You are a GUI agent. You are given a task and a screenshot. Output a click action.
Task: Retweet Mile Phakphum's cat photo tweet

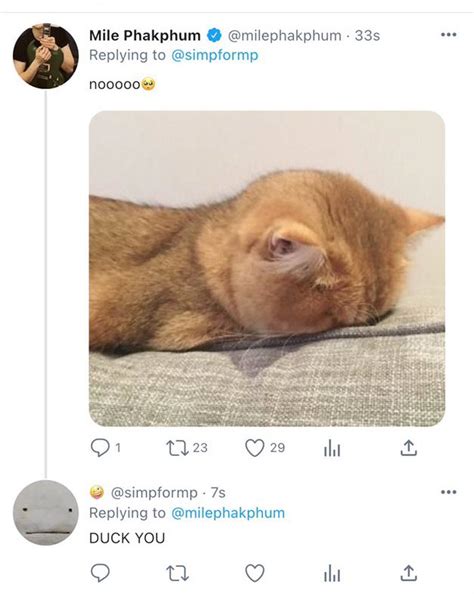click(177, 448)
